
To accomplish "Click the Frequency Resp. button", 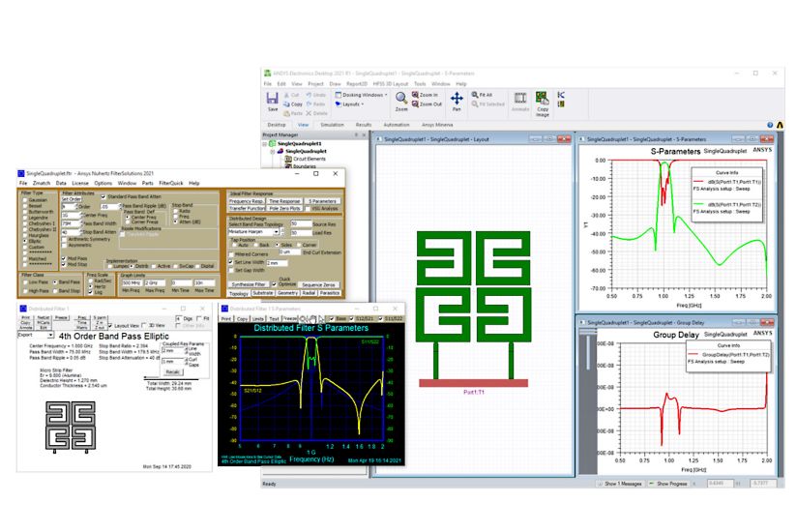I will pyautogui.click(x=247, y=201).
